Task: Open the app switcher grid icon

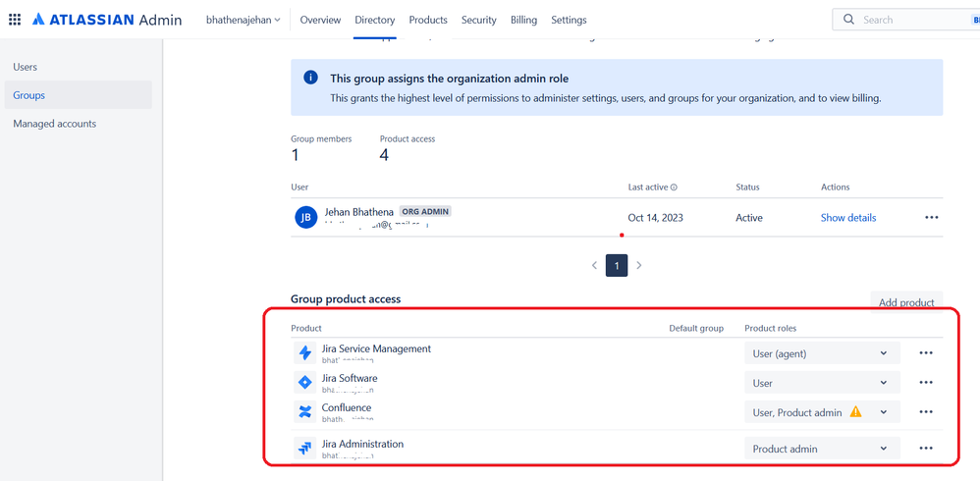Action: 15,20
